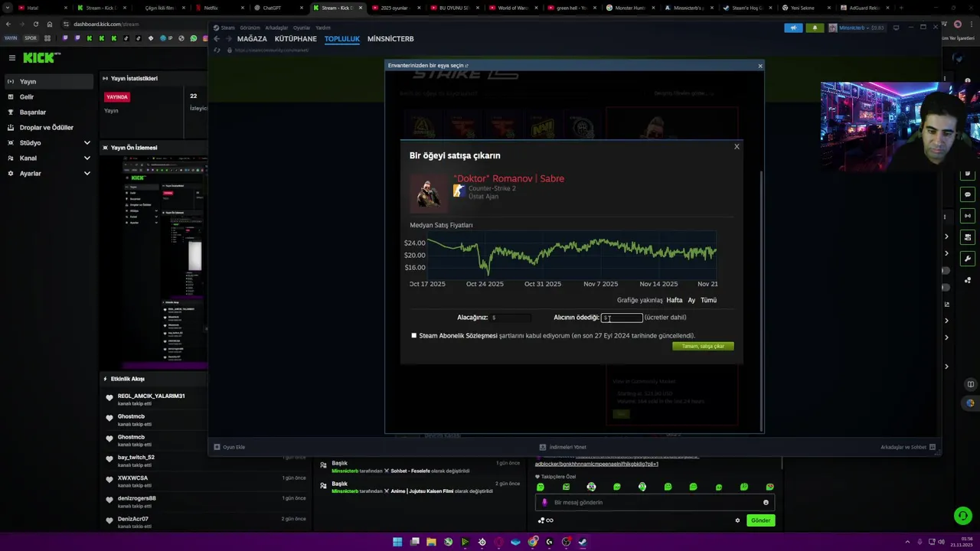
Task: Select 'Gelir' in Kick sidebar
Action: [49, 96]
